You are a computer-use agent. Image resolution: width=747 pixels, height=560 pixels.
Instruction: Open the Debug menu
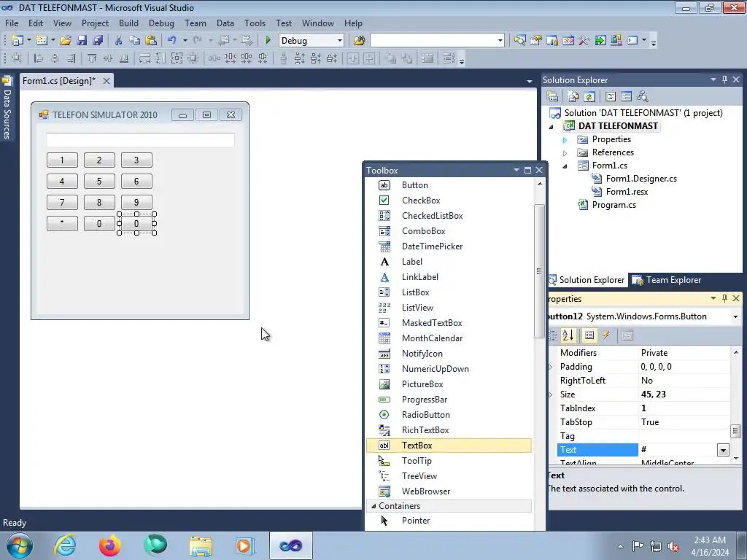point(161,23)
